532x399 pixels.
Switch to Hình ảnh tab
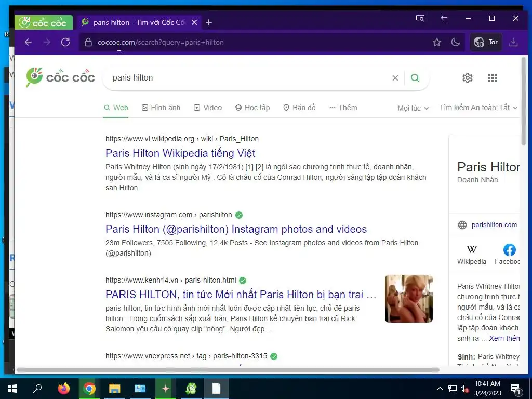click(x=161, y=108)
